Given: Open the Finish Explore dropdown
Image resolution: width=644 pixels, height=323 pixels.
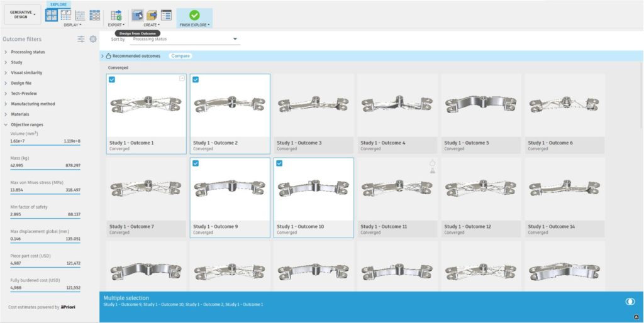Looking at the screenshot, I should 195,25.
